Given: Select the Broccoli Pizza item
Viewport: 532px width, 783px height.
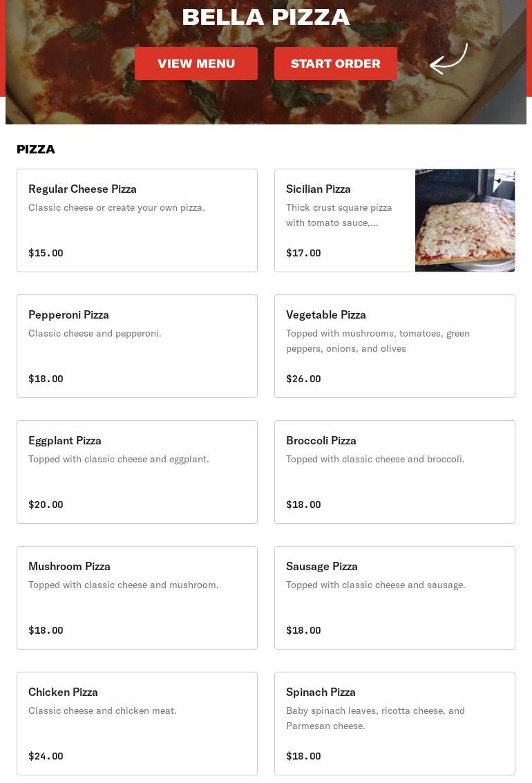Looking at the screenshot, I should tap(395, 472).
